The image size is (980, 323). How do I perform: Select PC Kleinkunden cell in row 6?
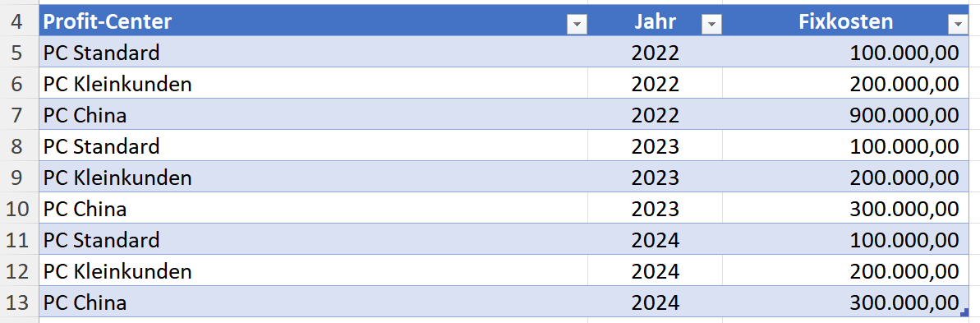click(313, 84)
